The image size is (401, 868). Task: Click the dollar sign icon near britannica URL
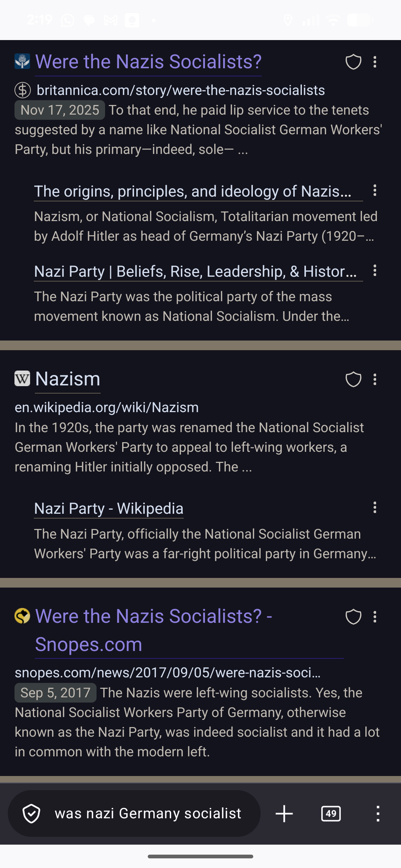point(23,90)
